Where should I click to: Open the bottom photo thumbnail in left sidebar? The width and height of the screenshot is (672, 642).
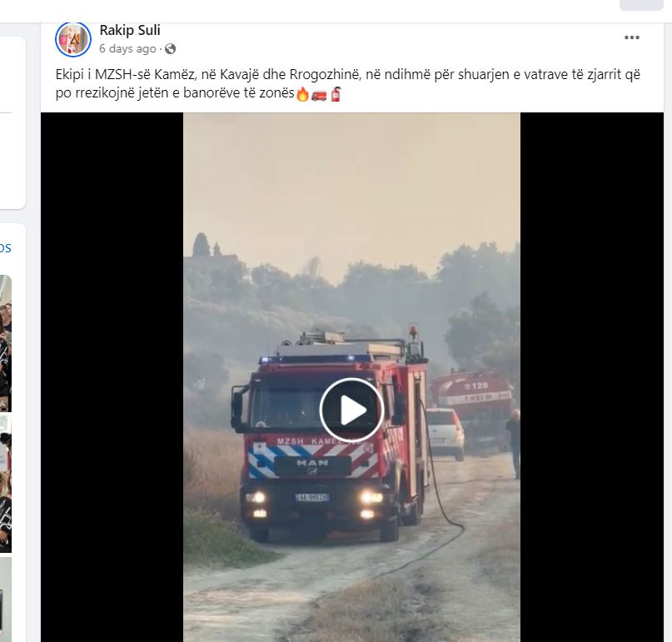(x=6, y=600)
